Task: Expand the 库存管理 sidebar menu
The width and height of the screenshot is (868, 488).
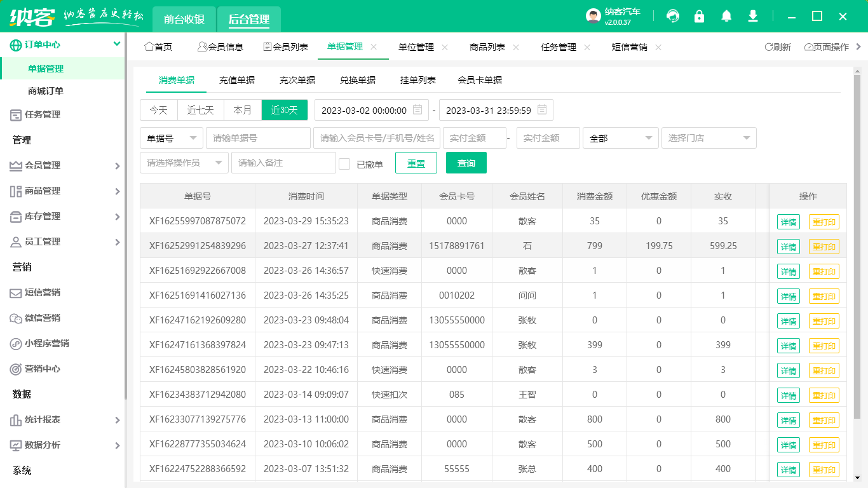Action: coord(117,217)
